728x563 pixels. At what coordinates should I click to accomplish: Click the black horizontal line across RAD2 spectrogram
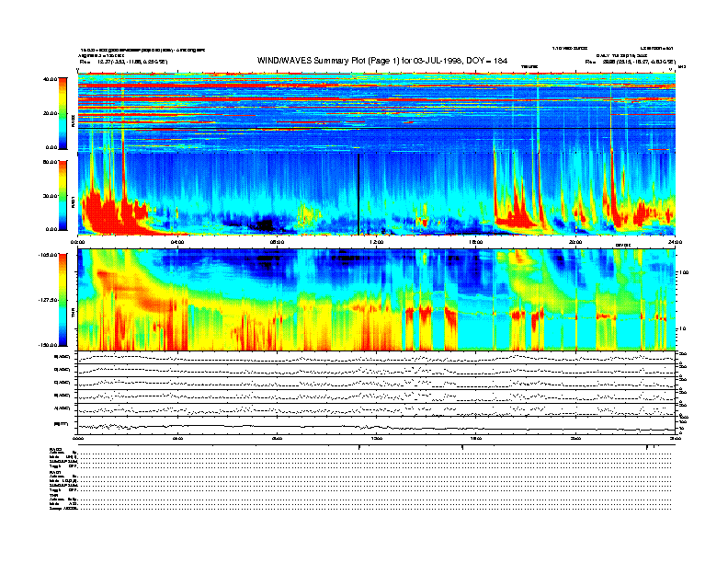pyautogui.click(x=377, y=128)
